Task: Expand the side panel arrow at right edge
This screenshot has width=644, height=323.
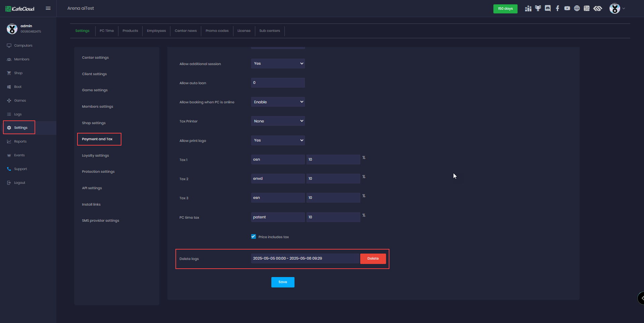Action: [x=641, y=298]
